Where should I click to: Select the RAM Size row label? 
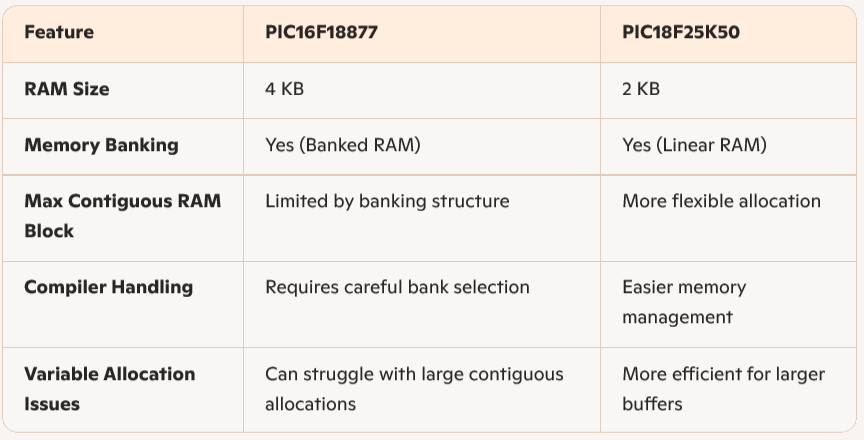click(67, 89)
